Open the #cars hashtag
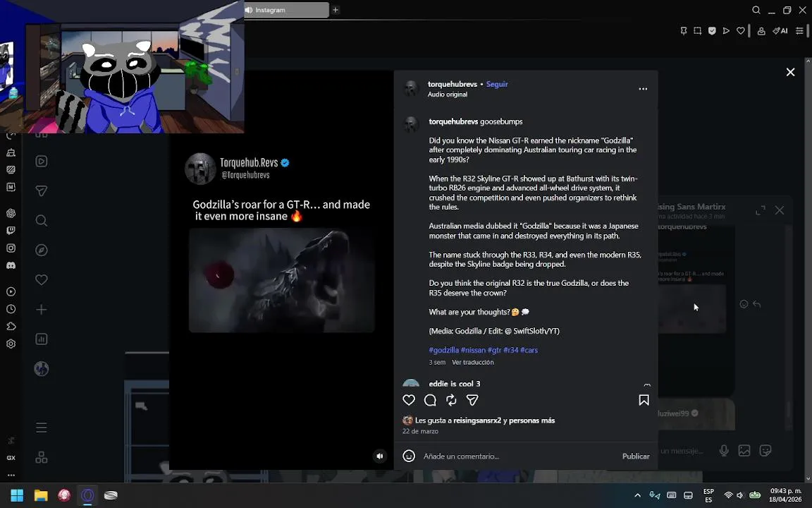This screenshot has height=508, width=812. click(x=529, y=350)
